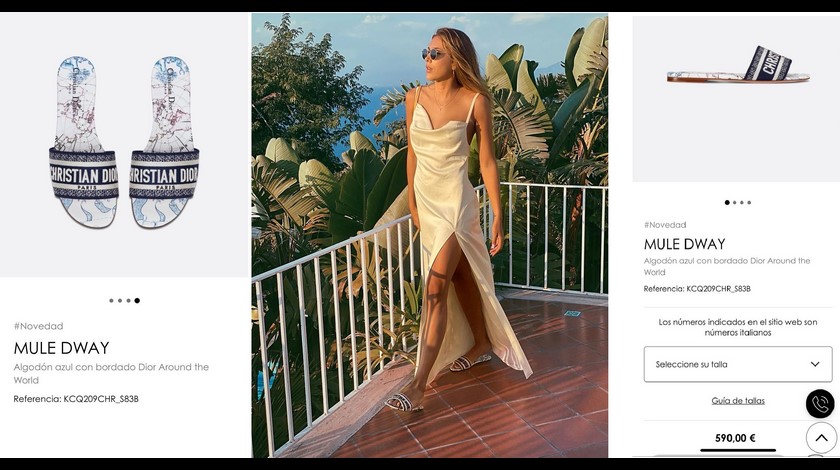
Task: Select second carousel dot under right sandal image
Action: pyautogui.click(x=734, y=202)
